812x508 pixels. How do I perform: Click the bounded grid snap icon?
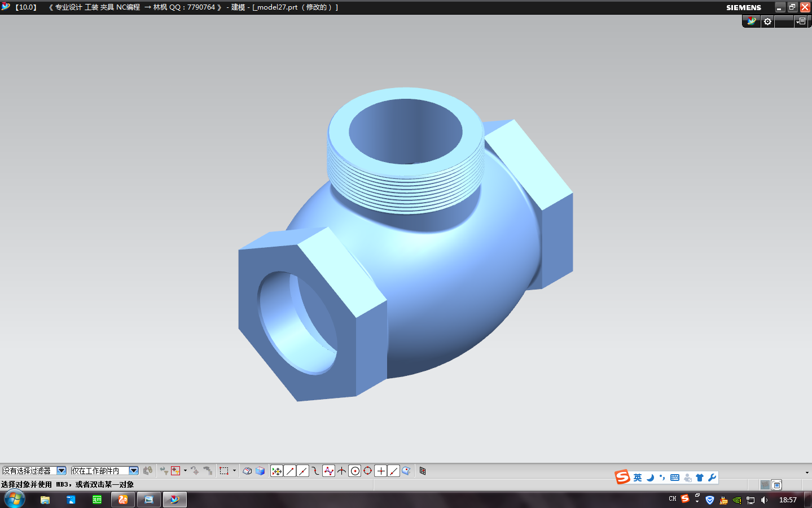(x=423, y=471)
